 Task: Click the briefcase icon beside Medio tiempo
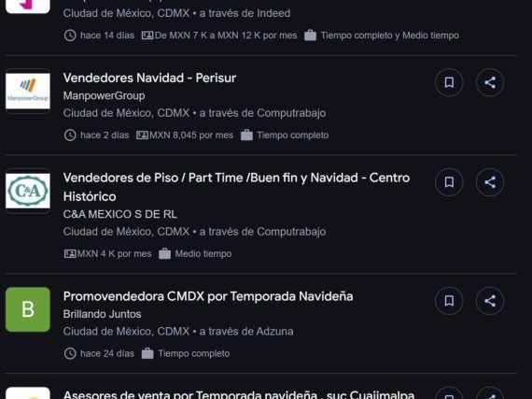[x=164, y=253]
